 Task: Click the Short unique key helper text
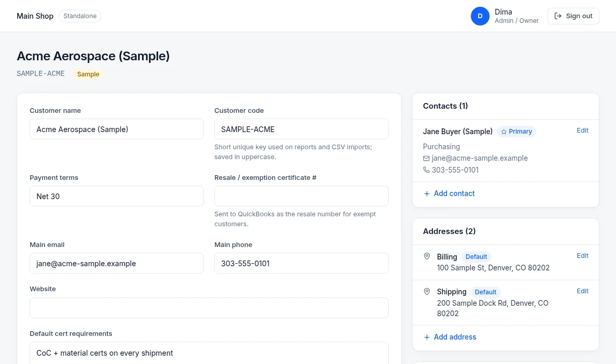pyautogui.click(x=293, y=152)
